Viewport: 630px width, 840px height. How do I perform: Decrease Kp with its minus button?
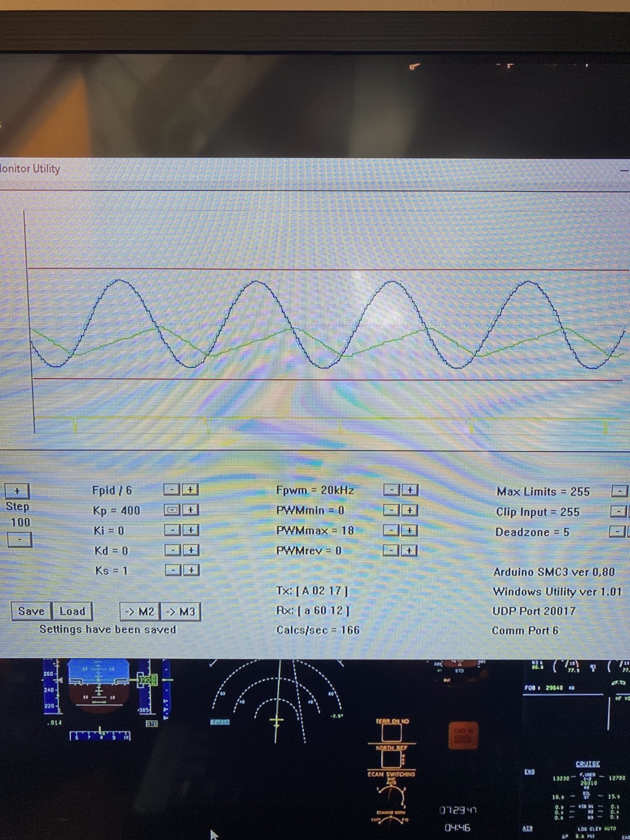point(172,509)
